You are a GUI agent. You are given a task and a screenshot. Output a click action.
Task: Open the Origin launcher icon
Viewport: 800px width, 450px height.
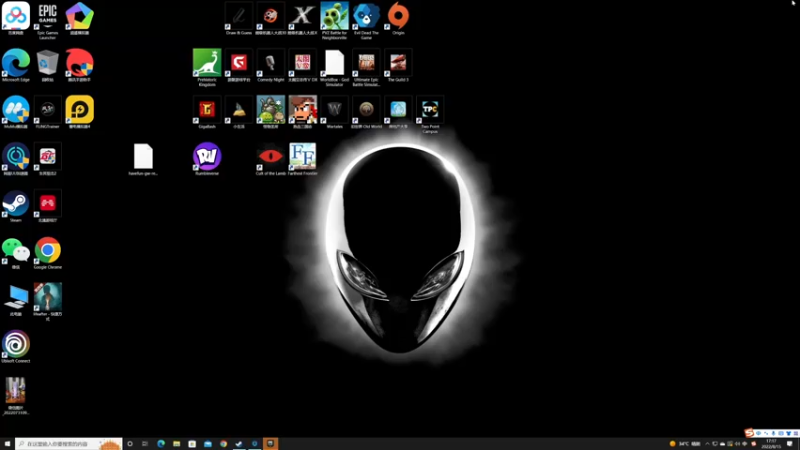coord(398,19)
